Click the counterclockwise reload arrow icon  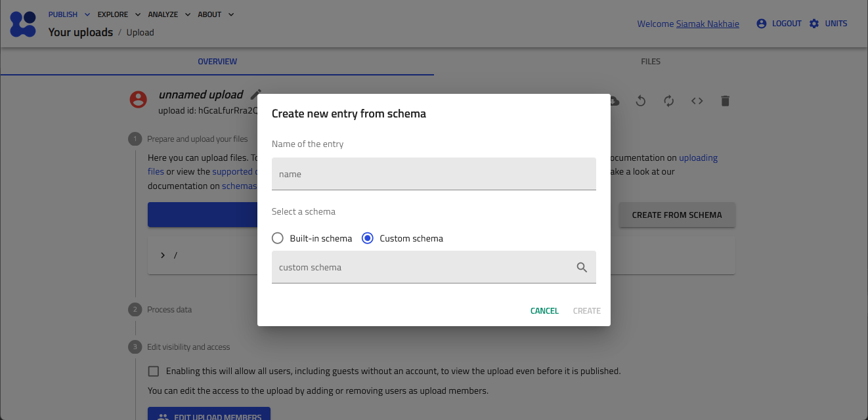[x=641, y=101]
